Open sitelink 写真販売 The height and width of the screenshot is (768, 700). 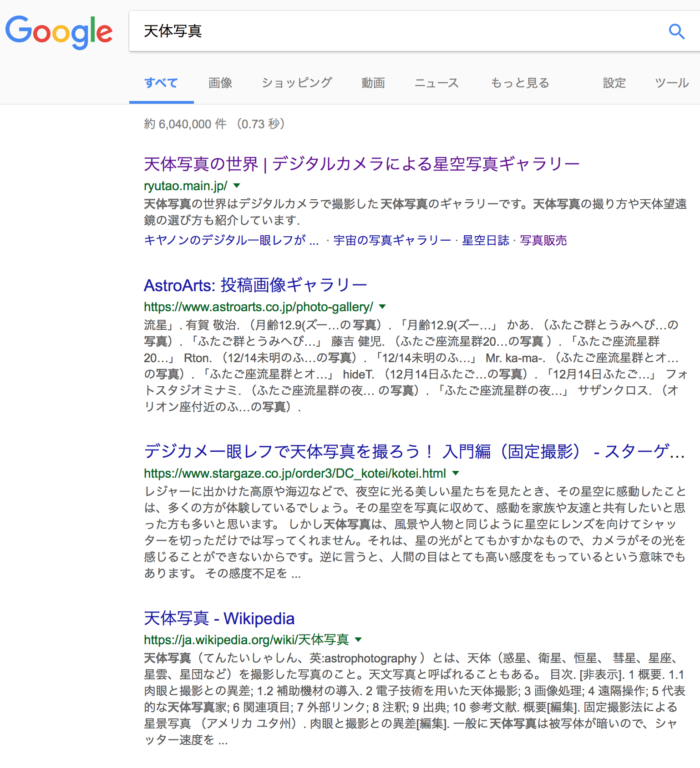pyautogui.click(x=543, y=240)
